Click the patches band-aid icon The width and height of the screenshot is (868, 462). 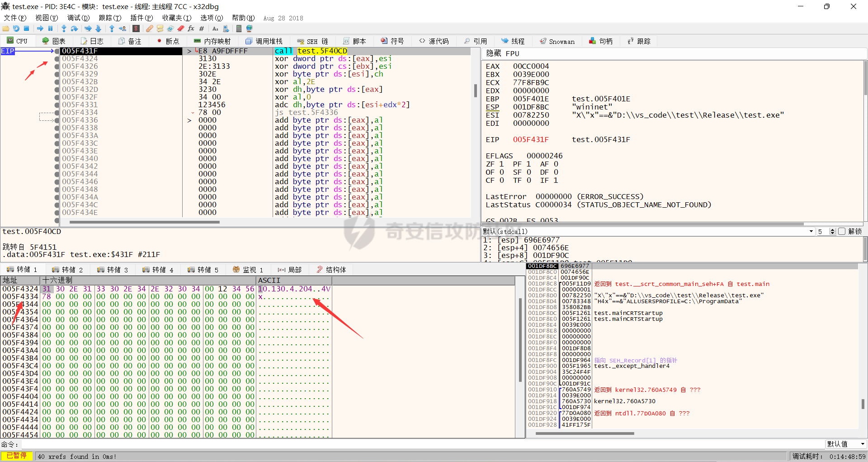pos(149,29)
